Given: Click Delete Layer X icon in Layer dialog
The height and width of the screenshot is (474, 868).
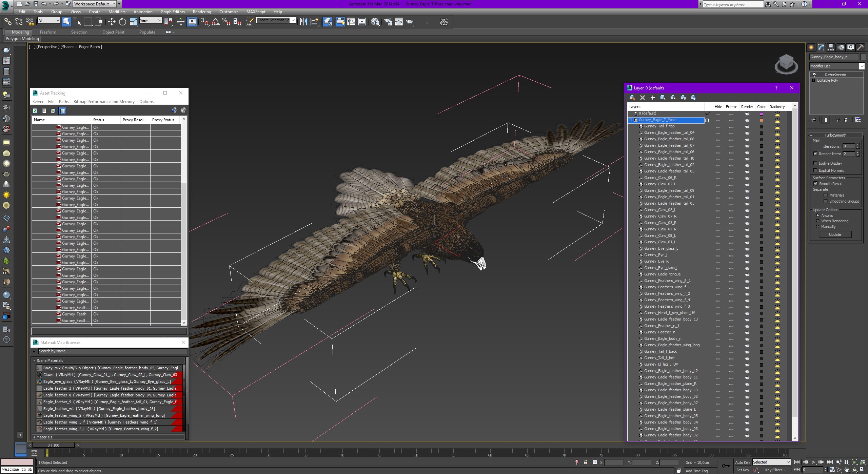Looking at the screenshot, I should coord(642,98).
